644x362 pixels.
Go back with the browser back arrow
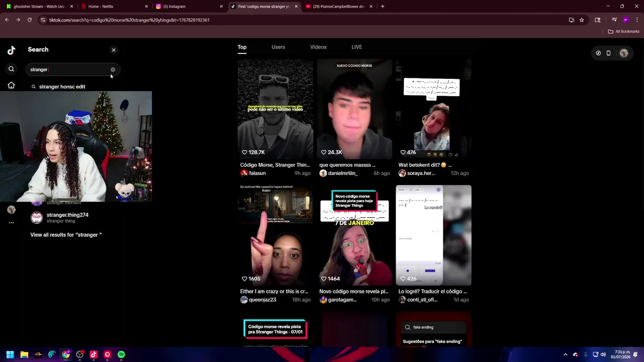click(7, 20)
